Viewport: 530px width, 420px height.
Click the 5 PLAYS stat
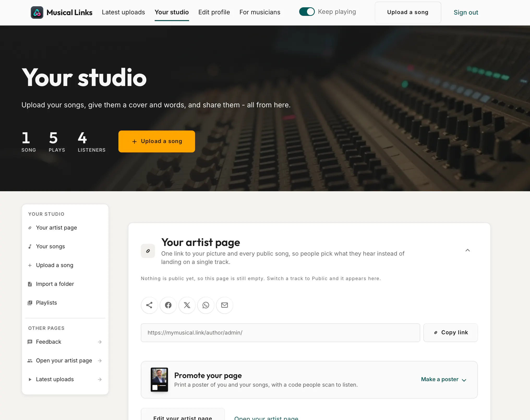(x=57, y=141)
